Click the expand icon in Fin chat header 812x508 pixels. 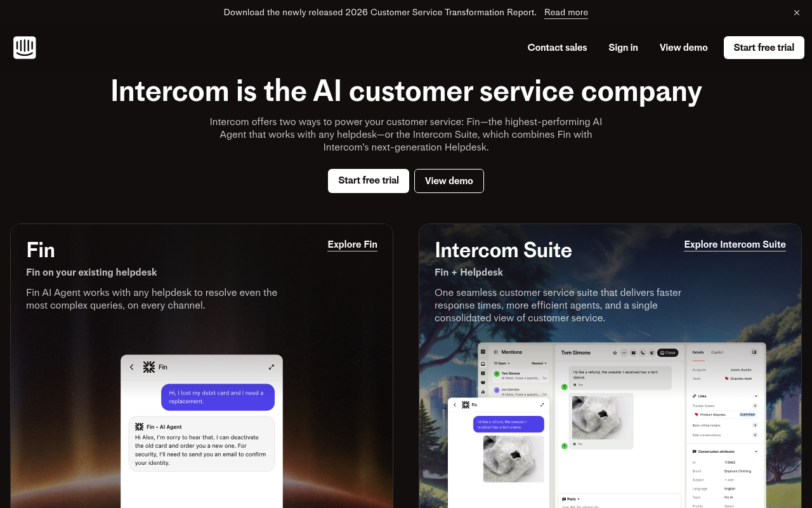[x=272, y=367]
